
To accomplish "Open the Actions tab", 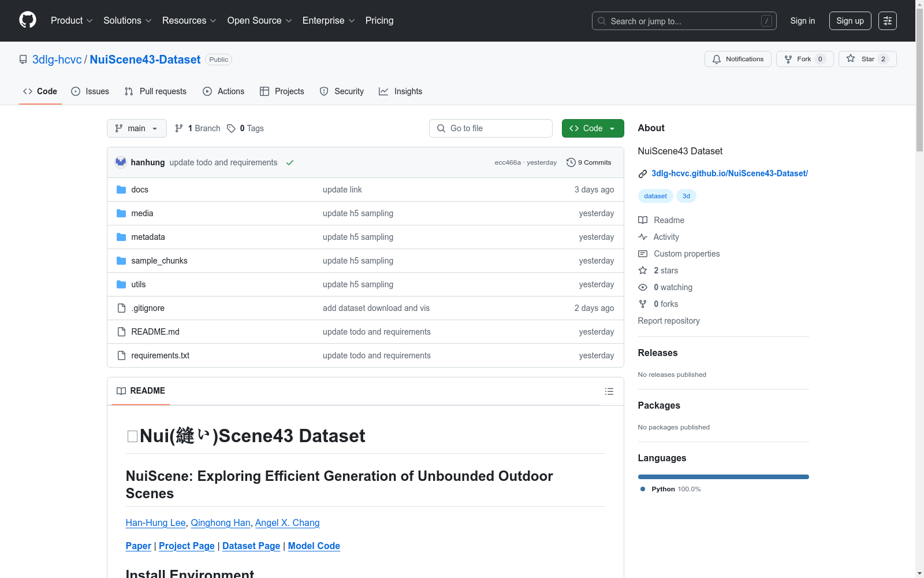I will [223, 91].
